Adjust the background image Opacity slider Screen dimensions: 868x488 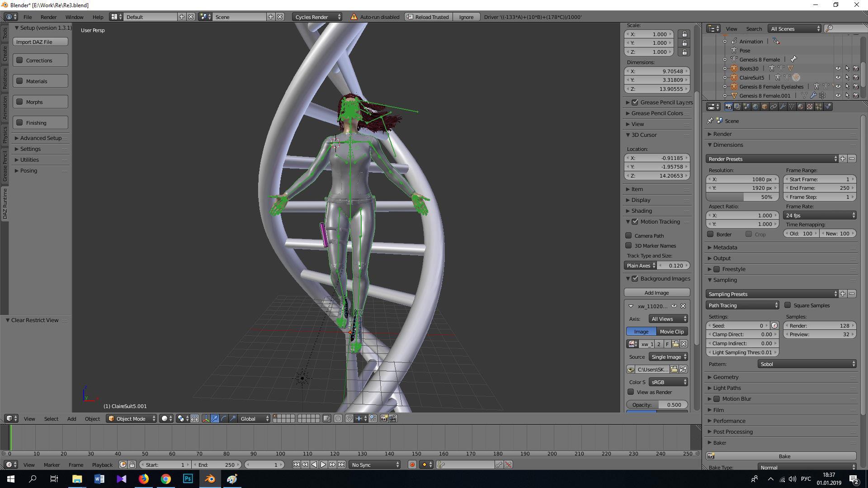656,404
